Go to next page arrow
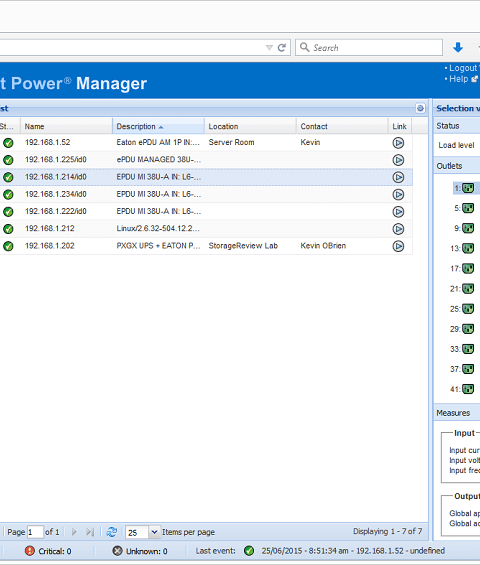Image resolution: width=480 pixels, height=565 pixels. coord(74,532)
